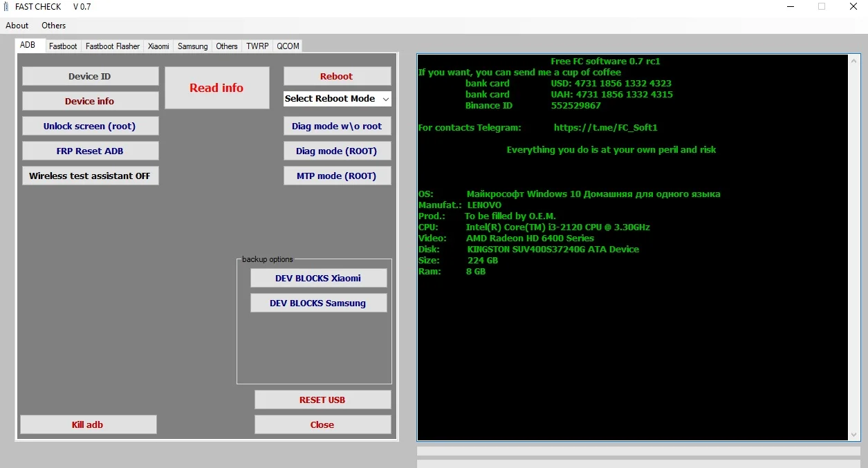Back up DEV BLOCKS Xiaomi

coord(318,278)
